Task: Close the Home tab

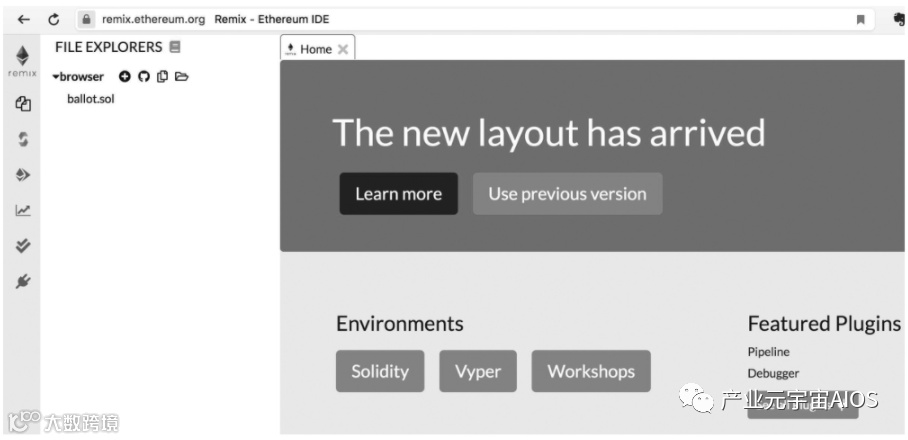Action: point(343,49)
